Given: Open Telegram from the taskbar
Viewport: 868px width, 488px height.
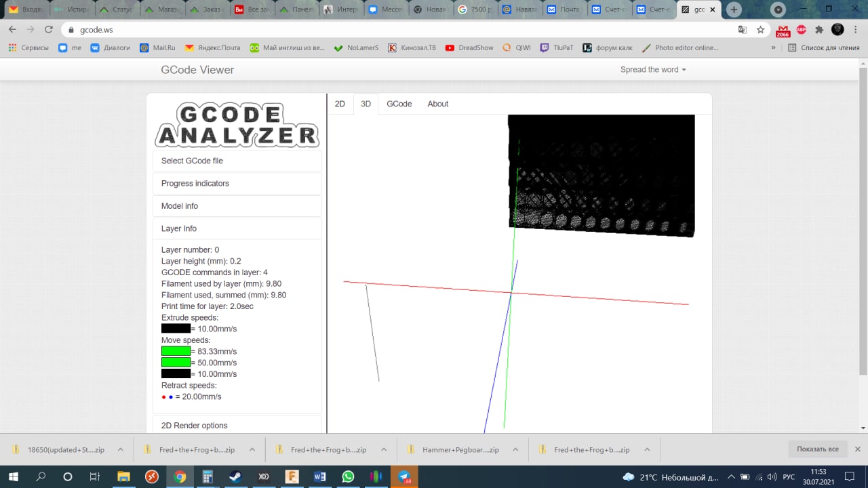Looking at the screenshot, I should [x=404, y=476].
